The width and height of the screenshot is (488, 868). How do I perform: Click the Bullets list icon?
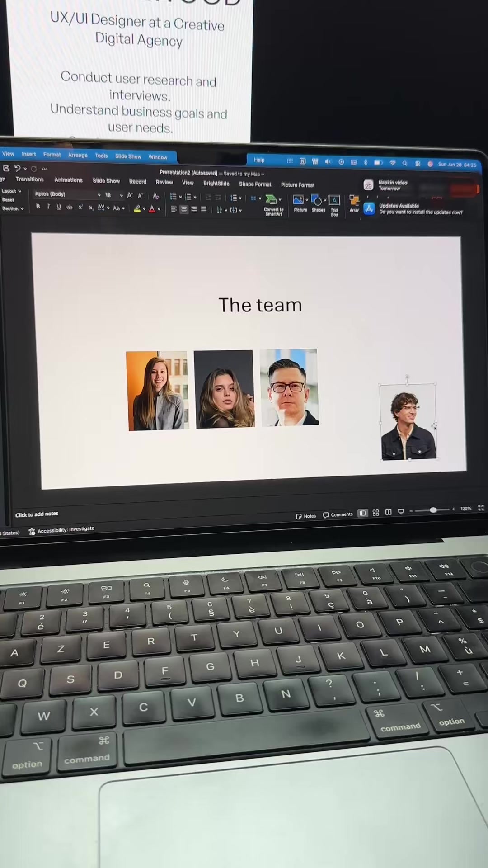click(173, 197)
